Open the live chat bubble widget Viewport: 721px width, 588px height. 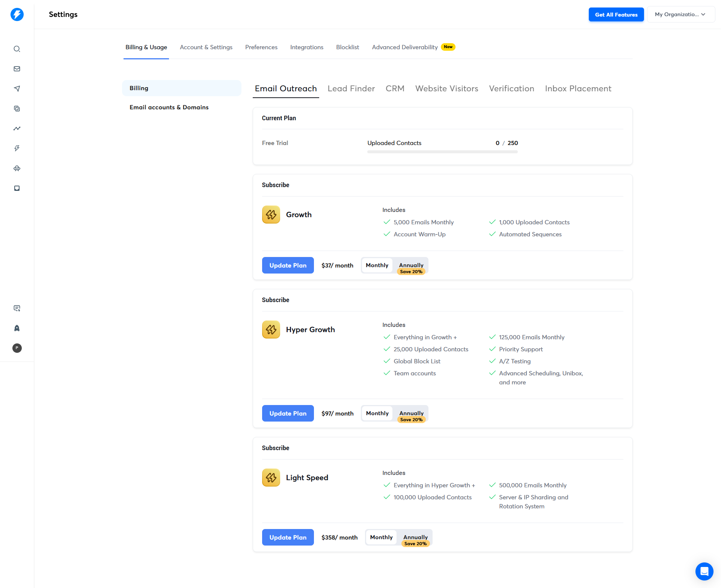click(704, 571)
